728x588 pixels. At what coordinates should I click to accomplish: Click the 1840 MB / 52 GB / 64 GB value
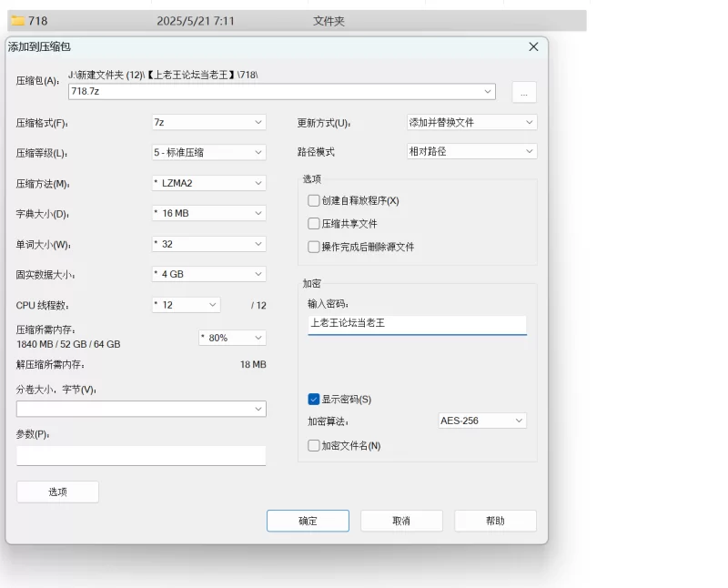(68, 344)
